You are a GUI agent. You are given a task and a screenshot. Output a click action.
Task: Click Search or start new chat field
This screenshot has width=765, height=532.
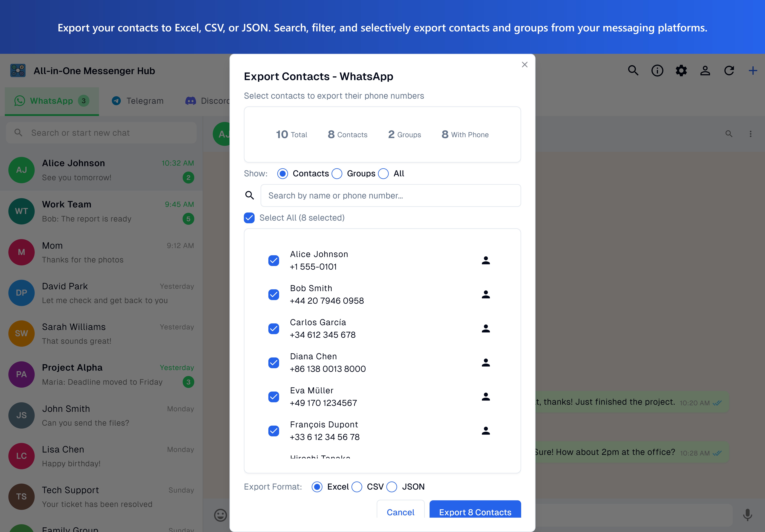[101, 133]
